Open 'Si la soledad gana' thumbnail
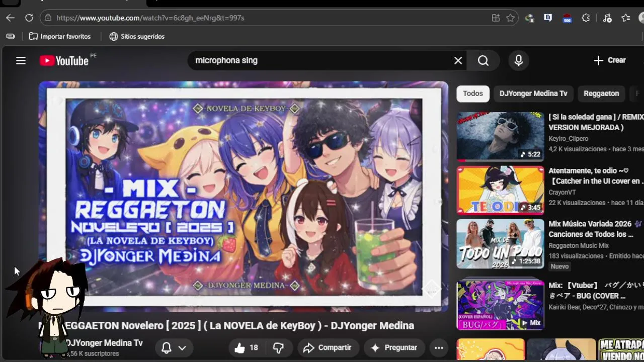 (x=500, y=136)
